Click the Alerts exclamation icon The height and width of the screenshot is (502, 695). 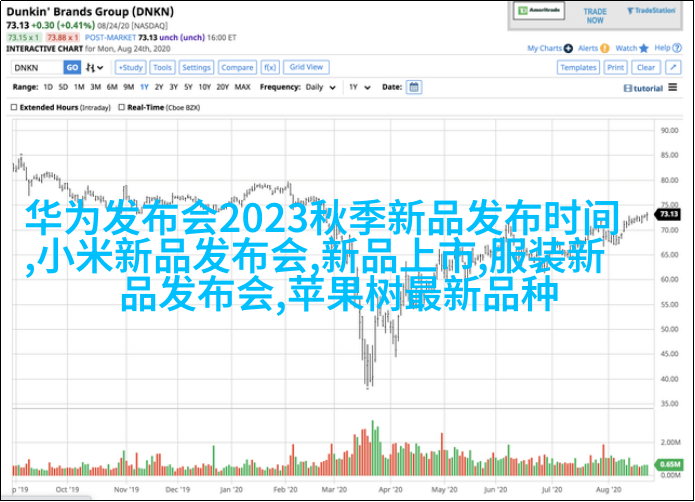pos(605,48)
